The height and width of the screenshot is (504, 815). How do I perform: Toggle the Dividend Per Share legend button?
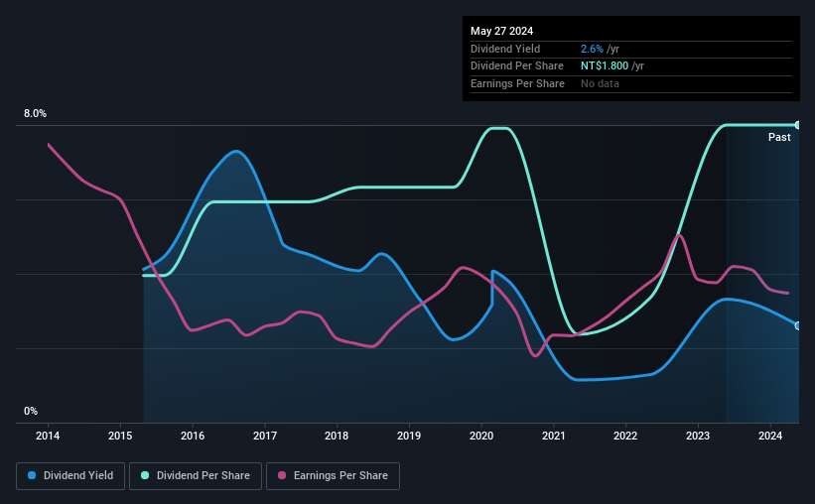196,476
